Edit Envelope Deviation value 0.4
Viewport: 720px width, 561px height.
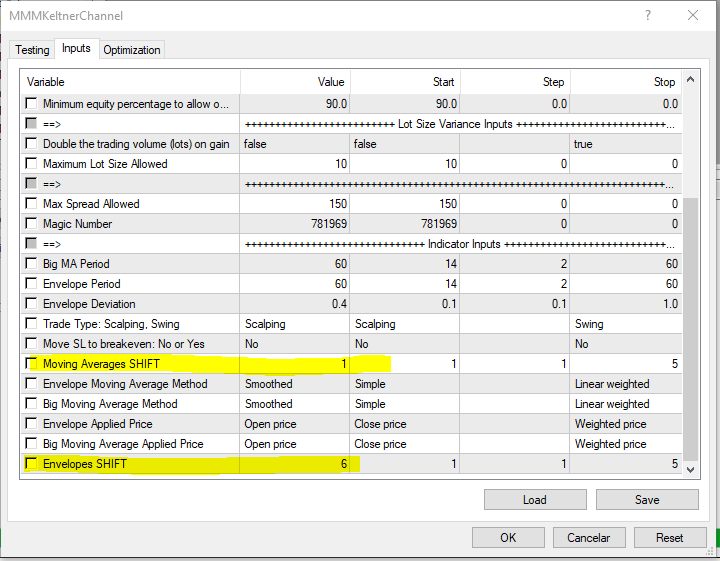[294, 304]
